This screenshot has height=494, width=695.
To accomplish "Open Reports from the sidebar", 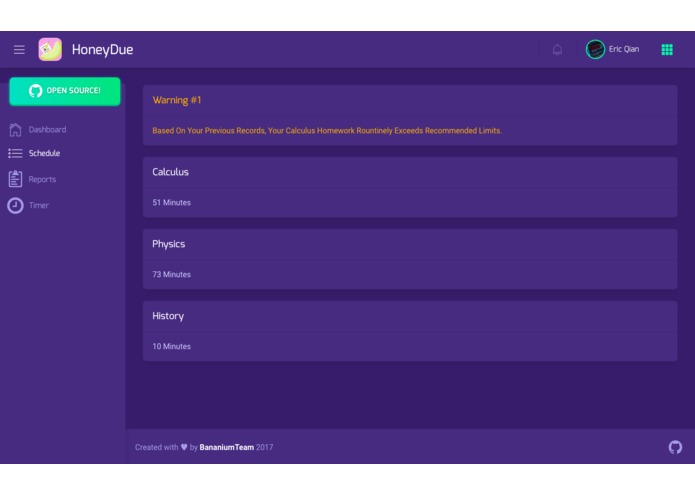I will click(x=43, y=179).
